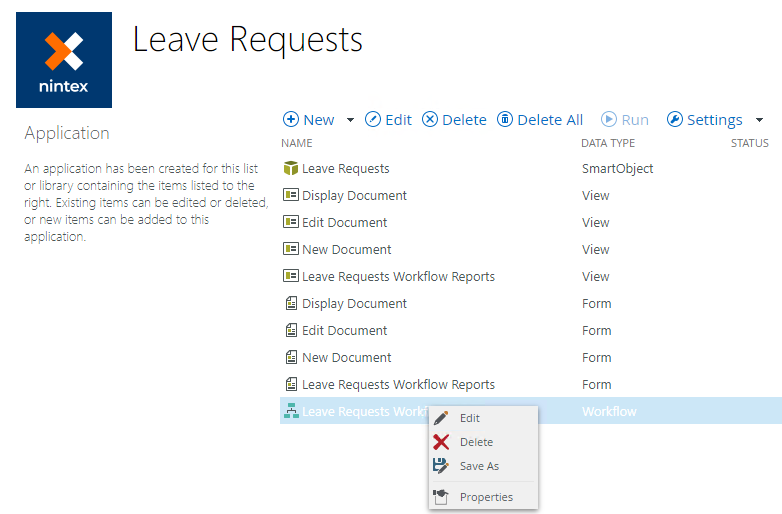Click the Application heading

67,133
